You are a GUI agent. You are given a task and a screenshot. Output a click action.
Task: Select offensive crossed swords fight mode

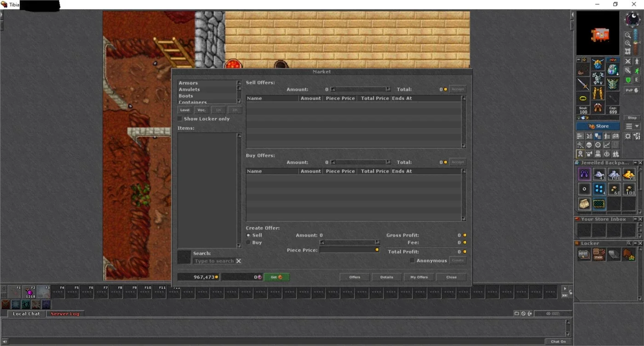tap(627, 61)
